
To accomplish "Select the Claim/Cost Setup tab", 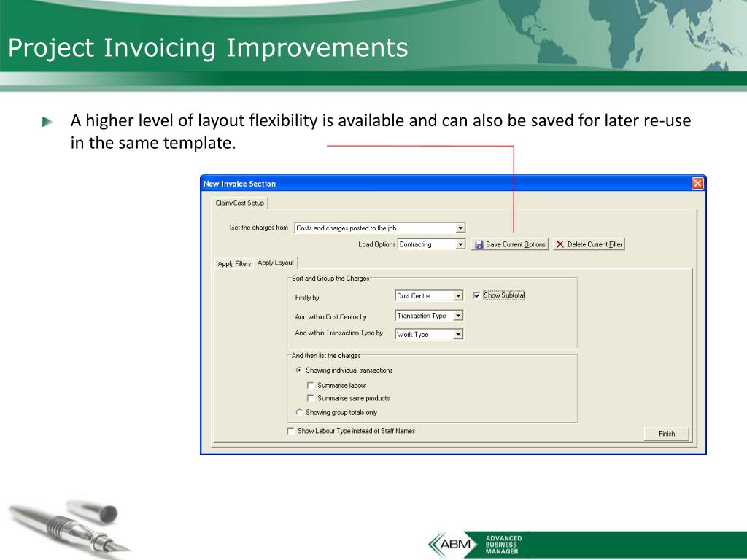I will click(239, 203).
